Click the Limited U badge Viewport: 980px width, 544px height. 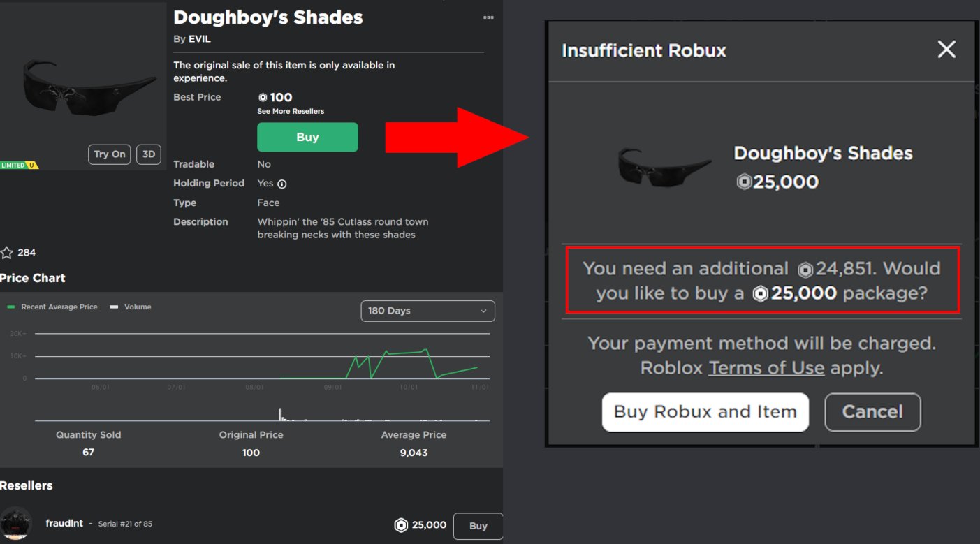(x=19, y=166)
